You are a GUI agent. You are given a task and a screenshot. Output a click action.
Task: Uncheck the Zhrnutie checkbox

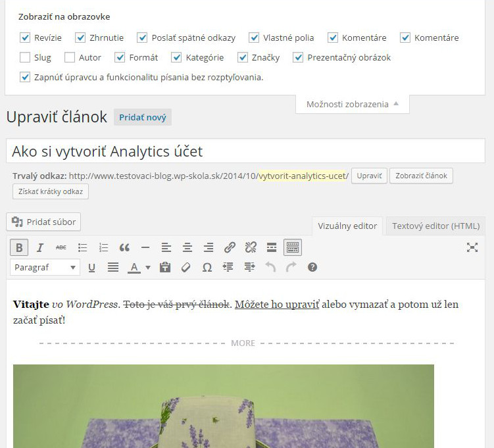point(80,37)
